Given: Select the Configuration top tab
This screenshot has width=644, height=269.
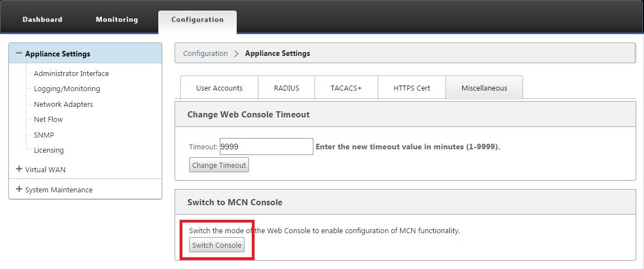Looking at the screenshot, I should pos(197,20).
